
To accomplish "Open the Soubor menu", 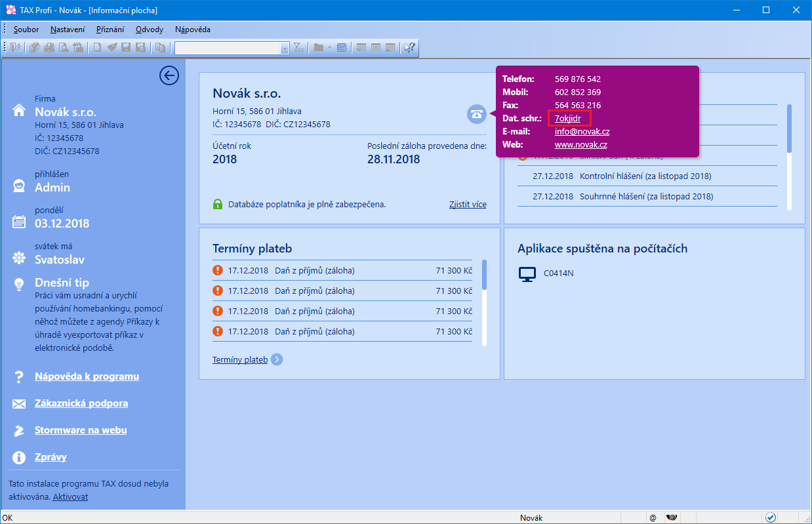I will tap(26, 30).
